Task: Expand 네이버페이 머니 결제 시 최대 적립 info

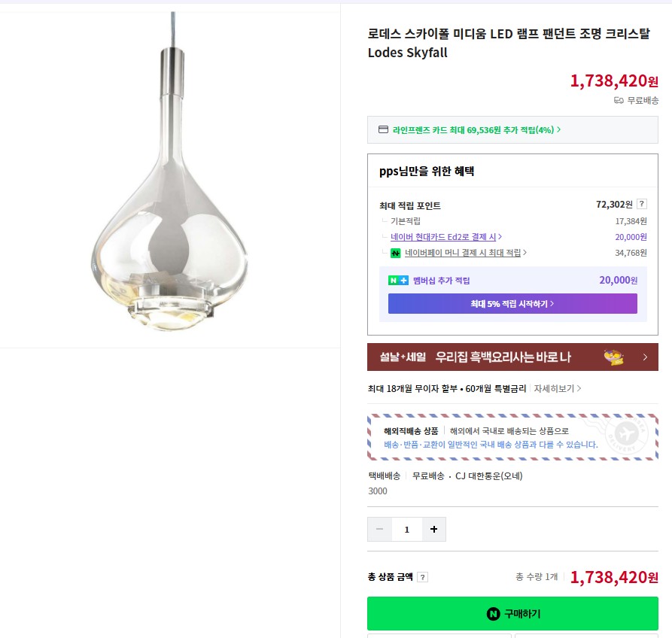Action: coord(465,253)
